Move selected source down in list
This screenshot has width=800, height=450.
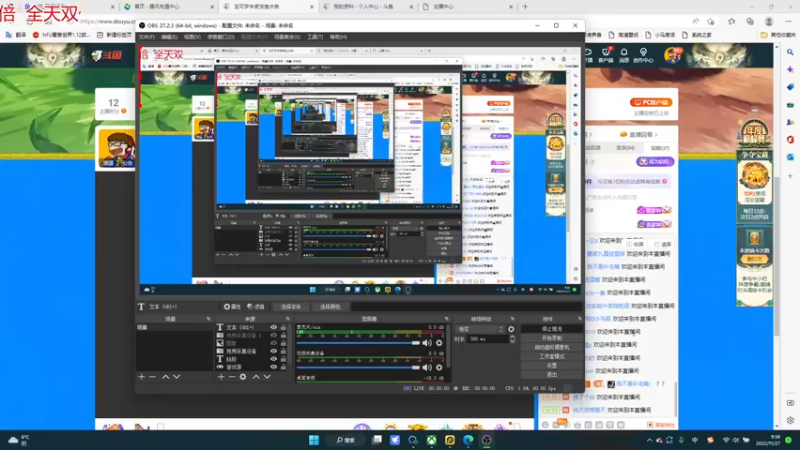267,377
